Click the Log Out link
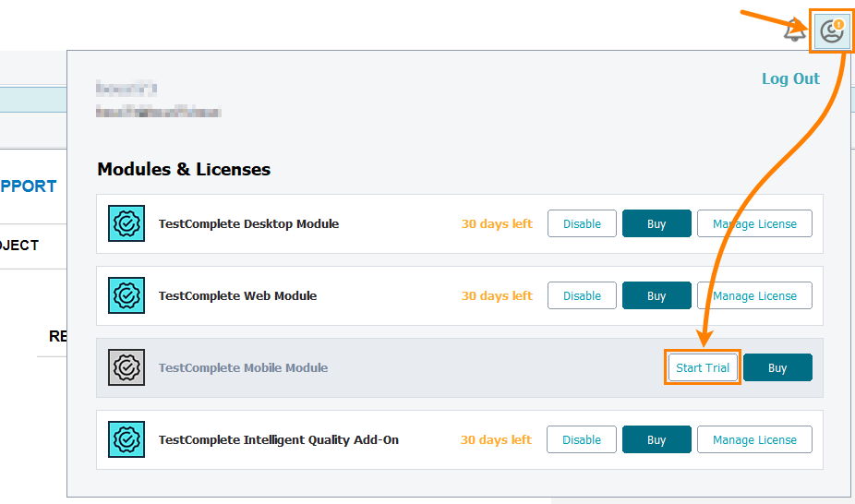 [790, 79]
